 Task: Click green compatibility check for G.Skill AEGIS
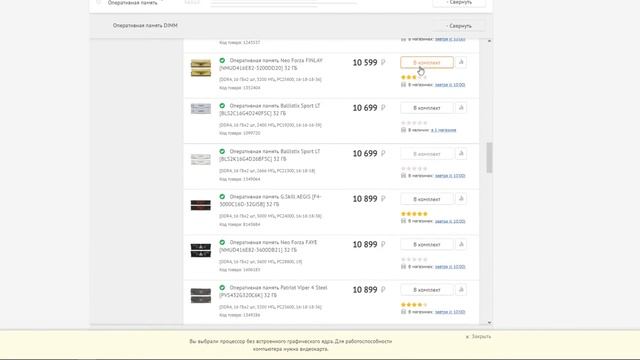click(222, 197)
